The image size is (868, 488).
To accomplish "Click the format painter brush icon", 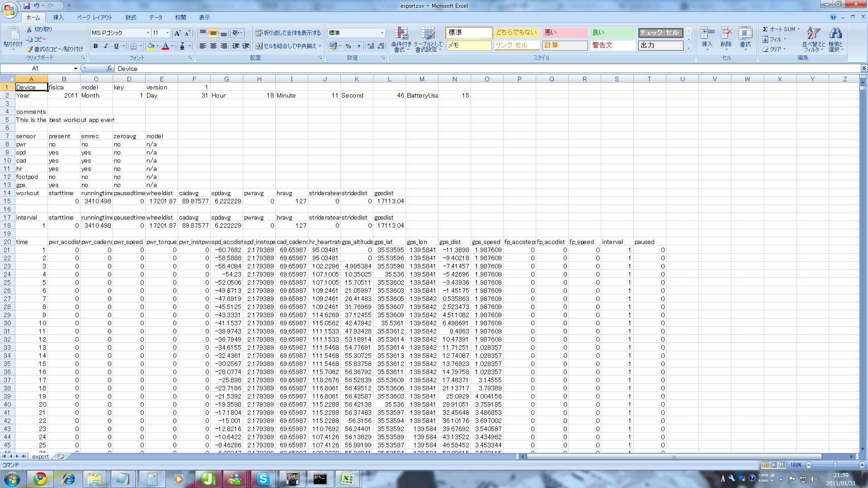I will tap(30, 49).
